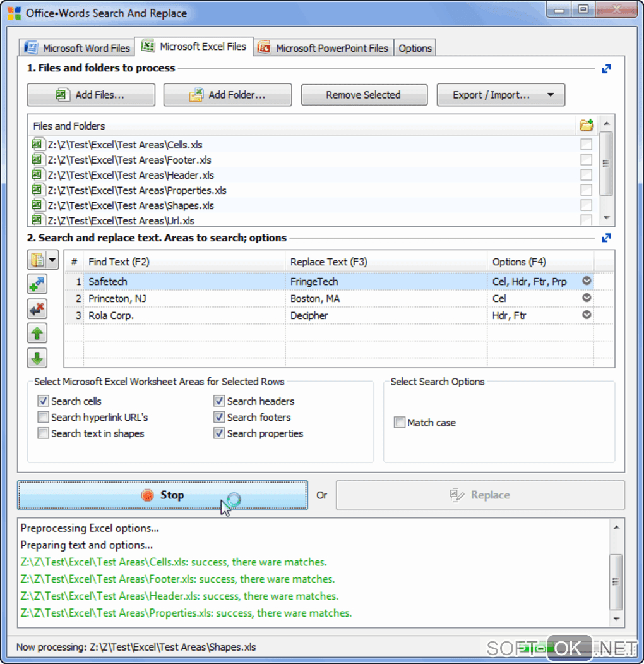Move selected row down with green arrow
This screenshot has height=664, width=644.
[37, 358]
